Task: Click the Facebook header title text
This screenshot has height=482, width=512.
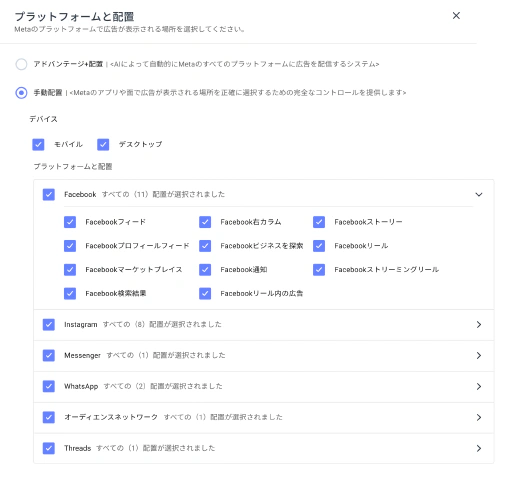Action: pyautogui.click(x=80, y=195)
